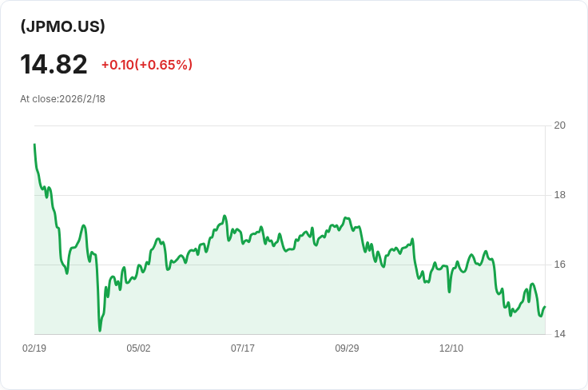Click the 14.82 current price value

(54, 64)
